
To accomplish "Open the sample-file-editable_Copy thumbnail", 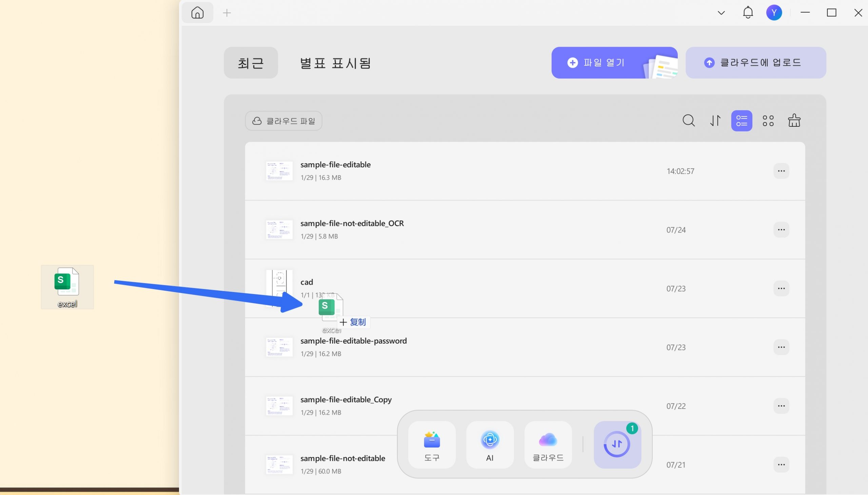I will (279, 406).
